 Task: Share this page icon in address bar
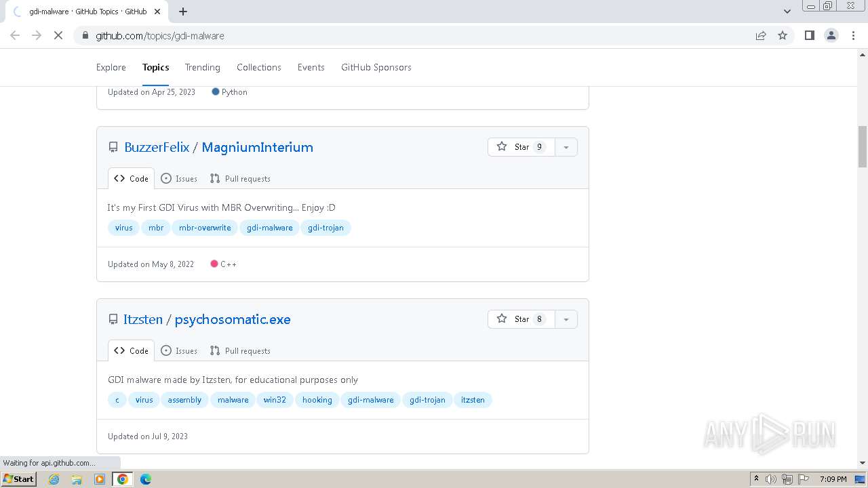pos(761,35)
